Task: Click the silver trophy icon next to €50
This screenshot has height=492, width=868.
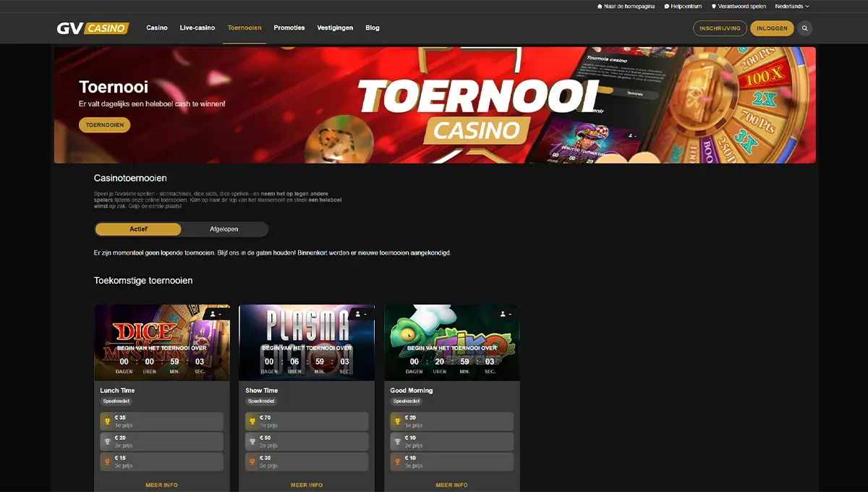Action: click(252, 441)
